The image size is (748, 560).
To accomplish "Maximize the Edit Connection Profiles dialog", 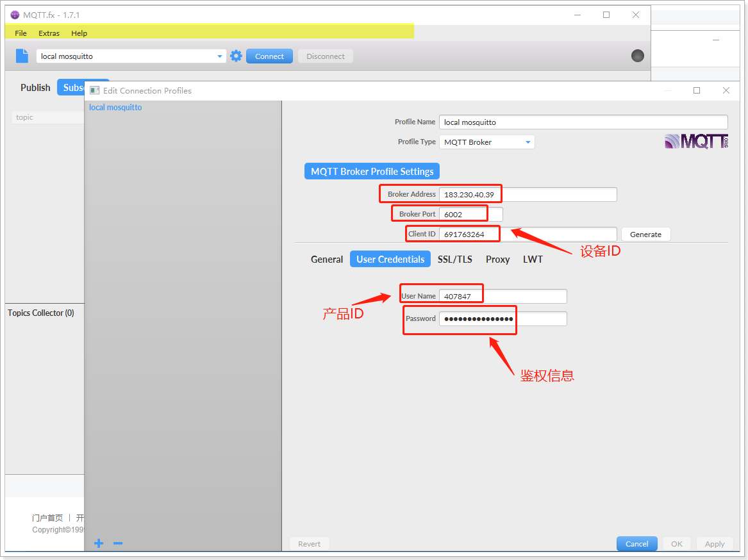I will coord(697,90).
